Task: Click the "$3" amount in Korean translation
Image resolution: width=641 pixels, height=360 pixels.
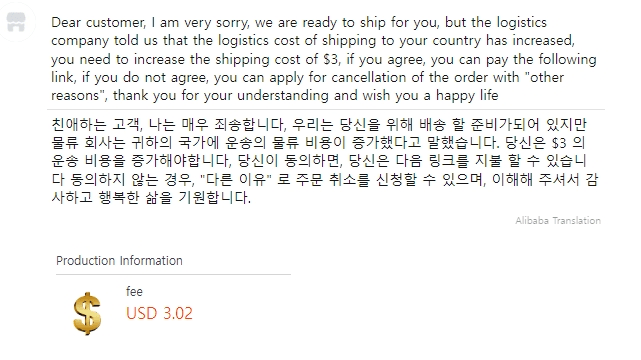Action: tap(559, 143)
